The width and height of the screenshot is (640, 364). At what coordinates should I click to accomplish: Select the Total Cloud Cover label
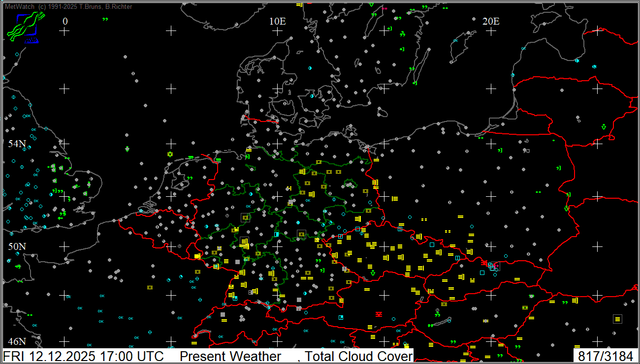point(358,356)
